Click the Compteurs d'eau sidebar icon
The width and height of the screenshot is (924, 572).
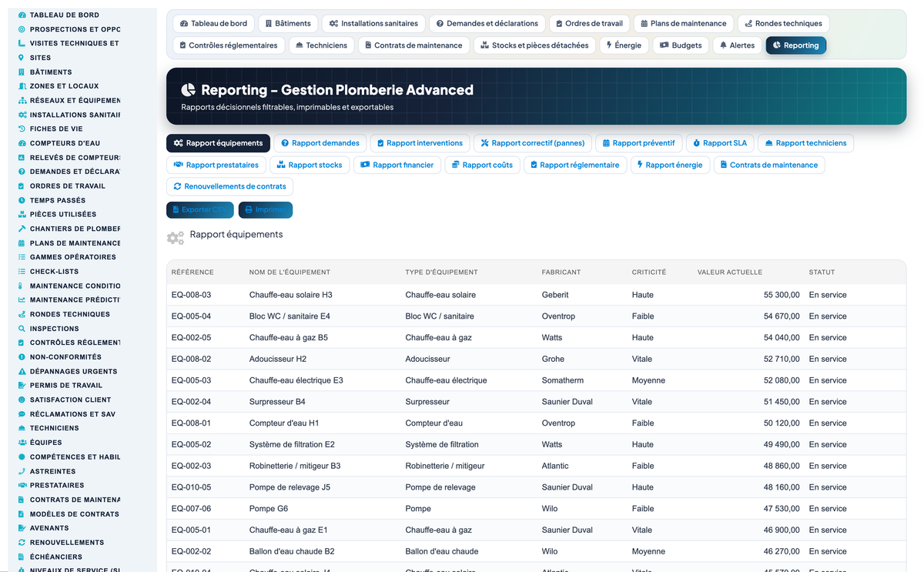(22, 143)
